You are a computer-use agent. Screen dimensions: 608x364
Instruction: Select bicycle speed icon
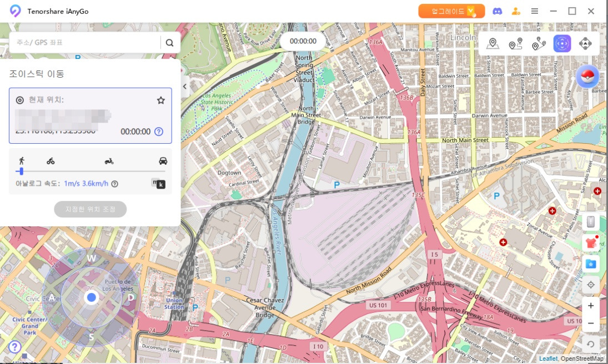(x=51, y=161)
